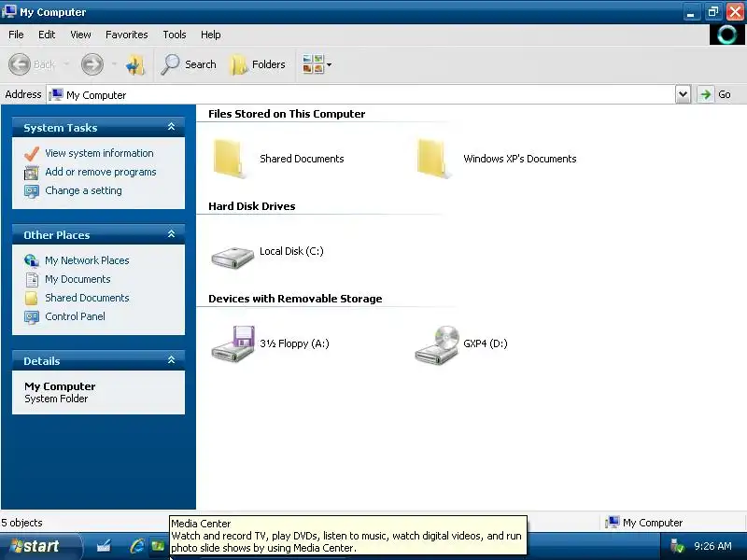
Task: Click the 9:26 AM taskbar clock
Action: point(712,546)
